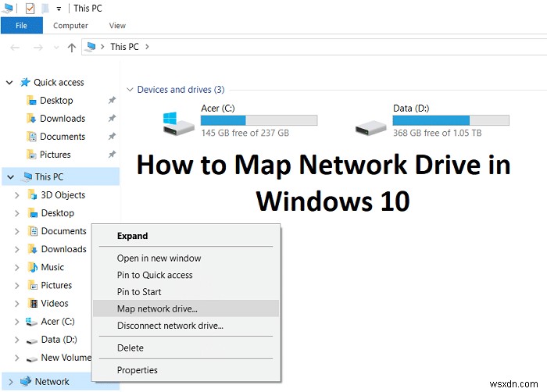The width and height of the screenshot is (547, 392).
Task: Click the pin icon next to Quick access Downloads
Action: click(x=112, y=119)
